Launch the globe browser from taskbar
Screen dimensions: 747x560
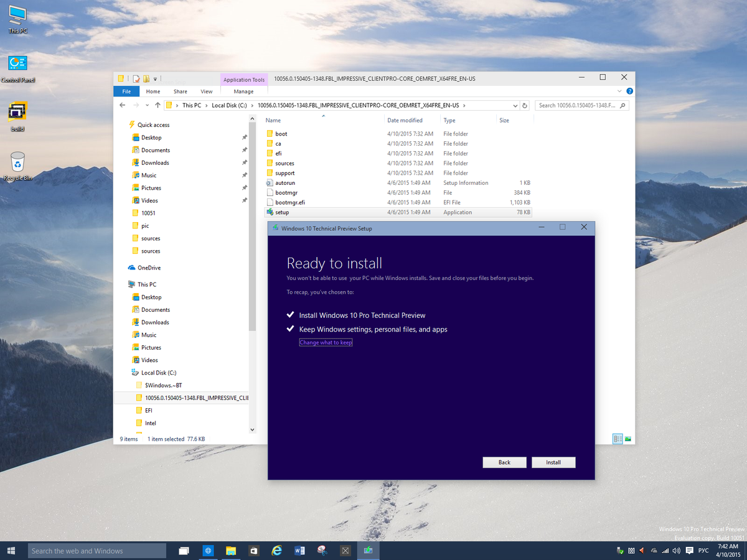pyautogui.click(x=208, y=551)
